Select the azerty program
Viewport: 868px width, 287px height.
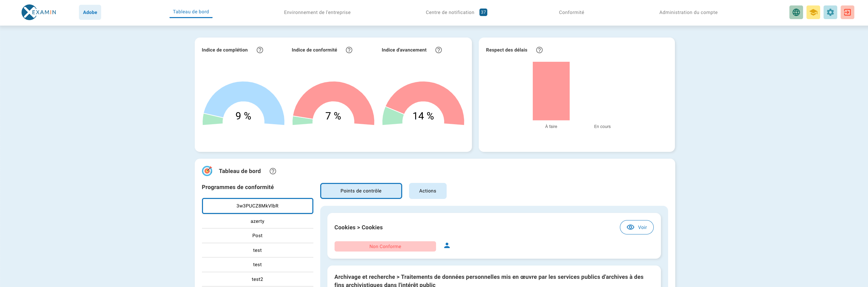click(257, 221)
